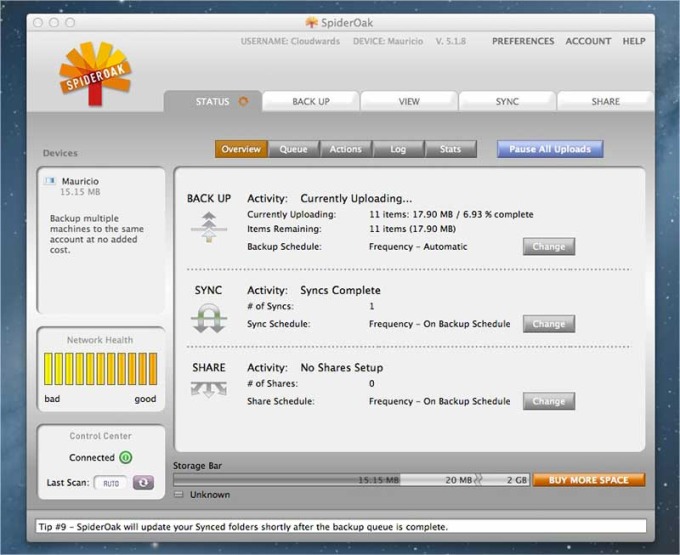Click the Mauricio device icon
The image size is (680, 555).
pos(50,181)
